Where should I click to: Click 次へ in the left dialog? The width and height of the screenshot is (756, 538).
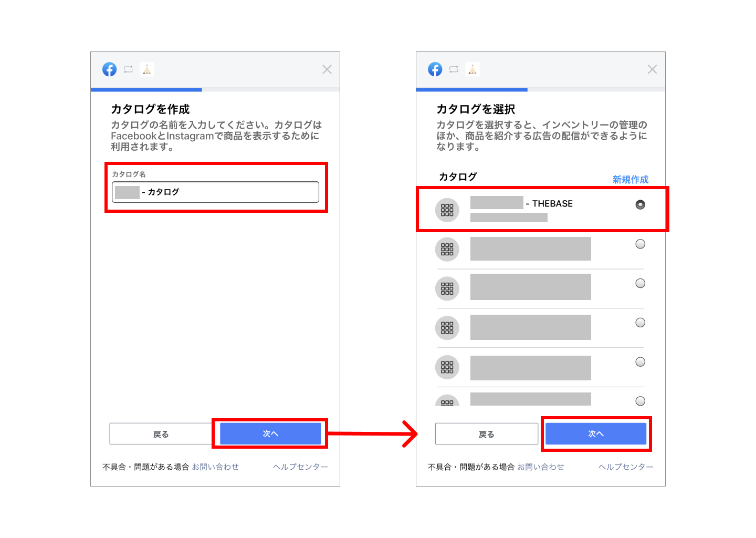click(x=270, y=433)
